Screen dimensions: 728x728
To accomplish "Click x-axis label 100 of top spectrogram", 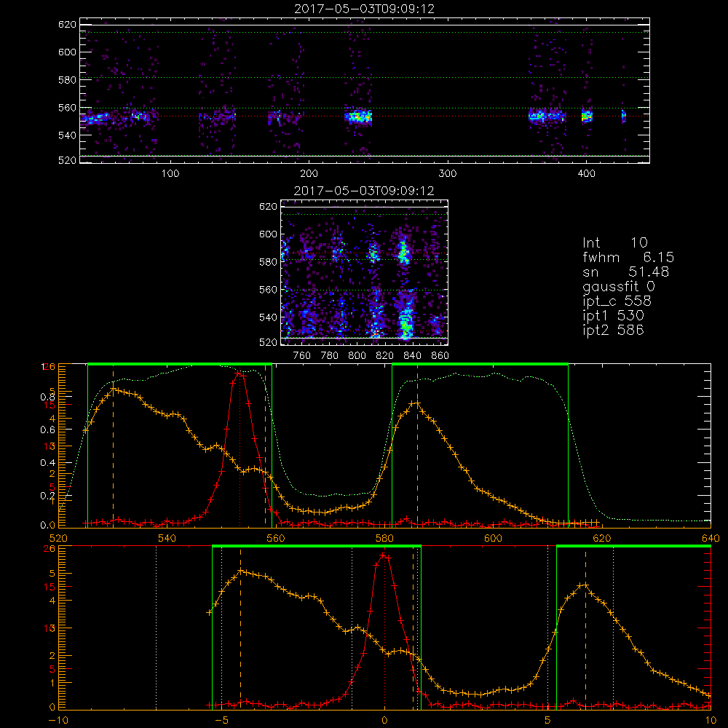I will click(170, 174).
